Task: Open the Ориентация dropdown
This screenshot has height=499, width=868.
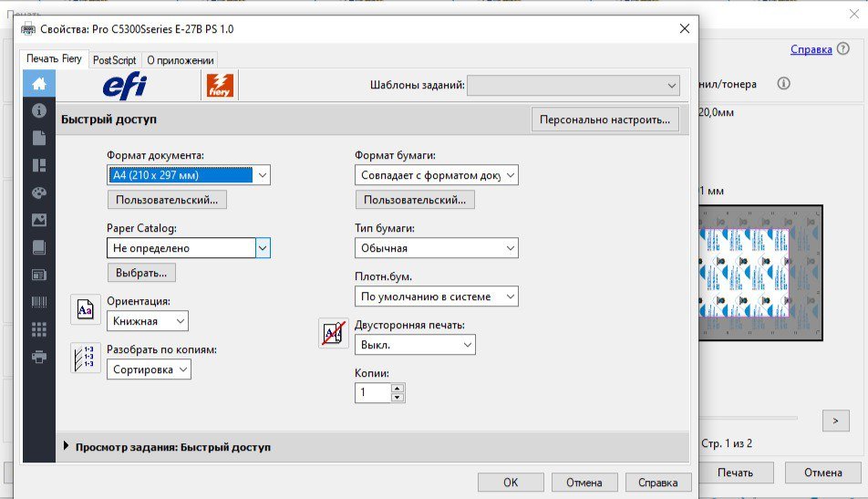Action: pyautogui.click(x=148, y=321)
